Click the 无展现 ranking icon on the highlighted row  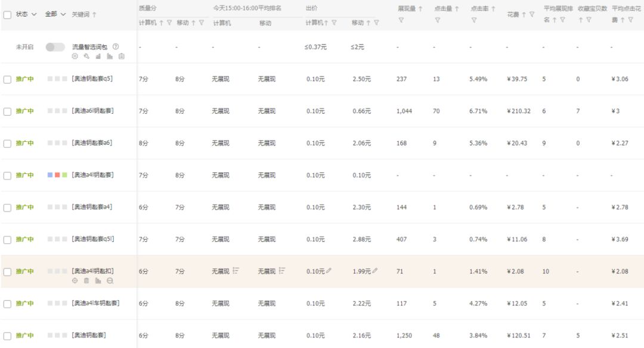pyautogui.click(x=236, y=270)
